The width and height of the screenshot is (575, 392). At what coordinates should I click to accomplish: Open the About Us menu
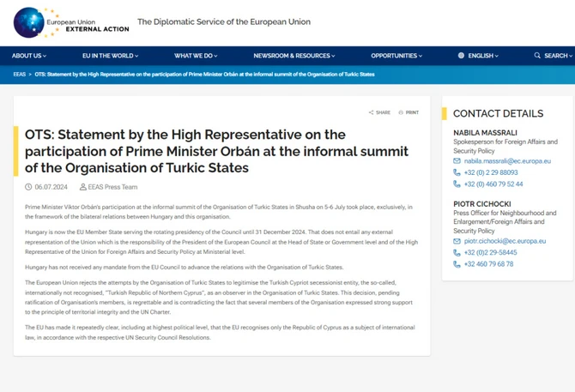point(29,56)
